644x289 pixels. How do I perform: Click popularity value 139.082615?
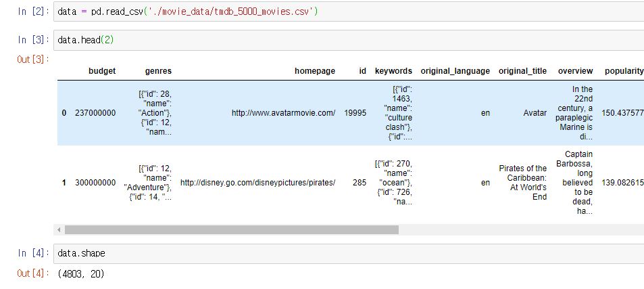[622, 183]
